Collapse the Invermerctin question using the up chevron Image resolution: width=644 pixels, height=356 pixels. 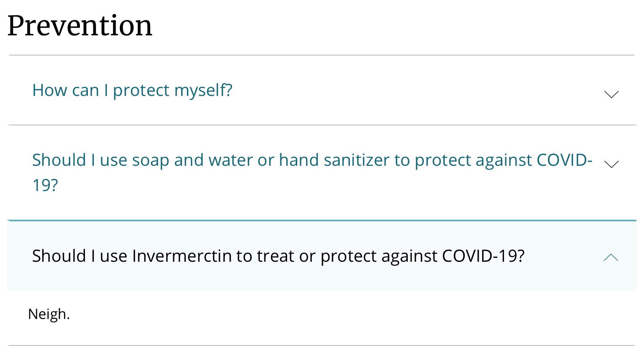(611, 257)
